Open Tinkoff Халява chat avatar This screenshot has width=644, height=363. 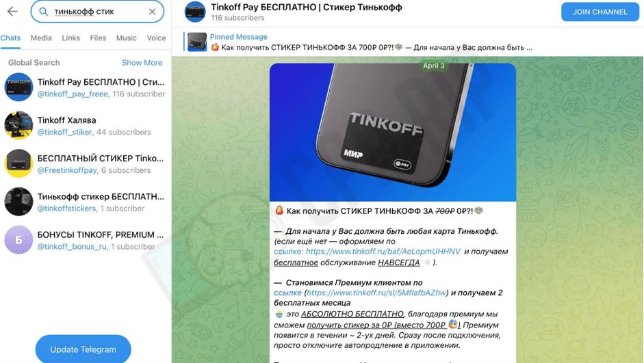18,125
